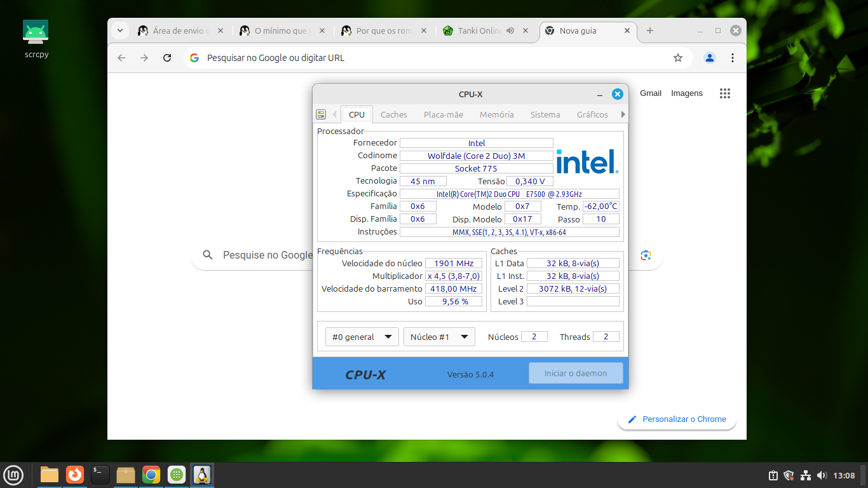Go forward in Chrome
868x488 pixels.
click(144, 58)
